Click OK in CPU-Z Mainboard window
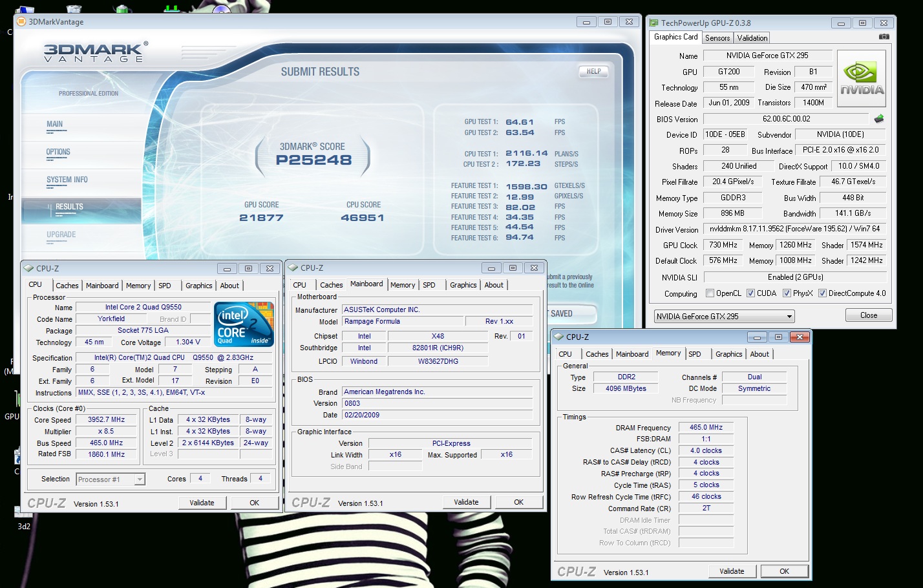Screen dimensions: 923x588 tap(518, 502)
